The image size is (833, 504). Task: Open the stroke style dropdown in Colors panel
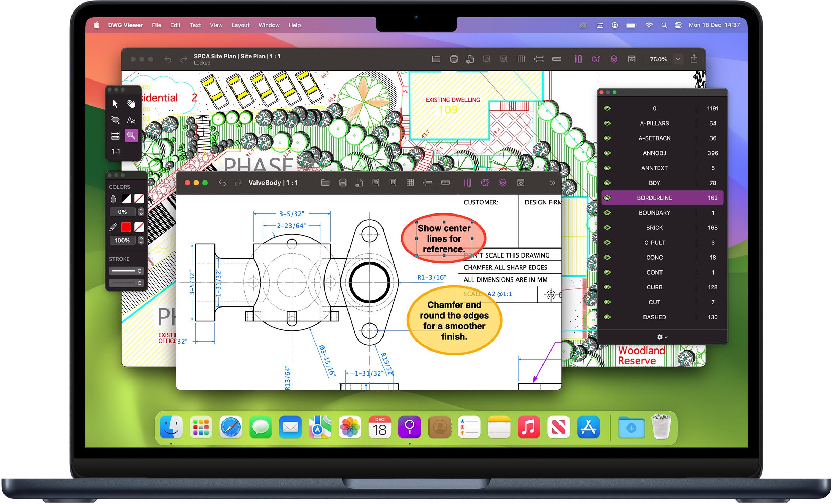click(126, 271)
